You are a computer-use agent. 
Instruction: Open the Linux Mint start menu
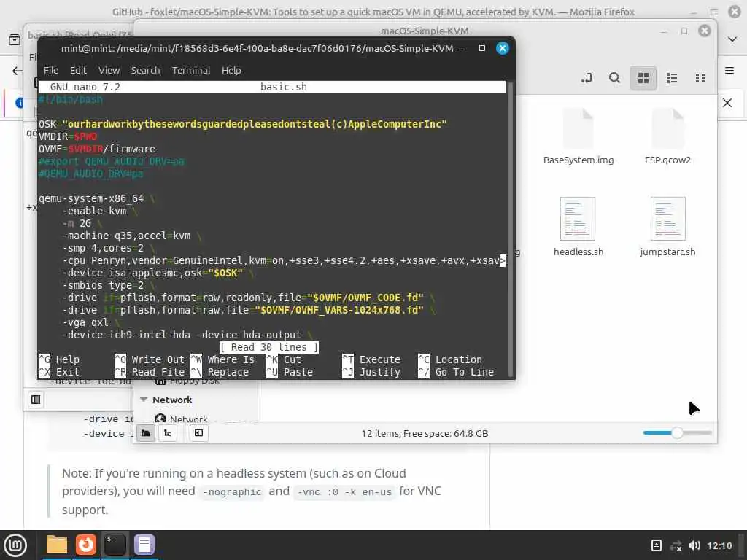[x=15, y=545]
